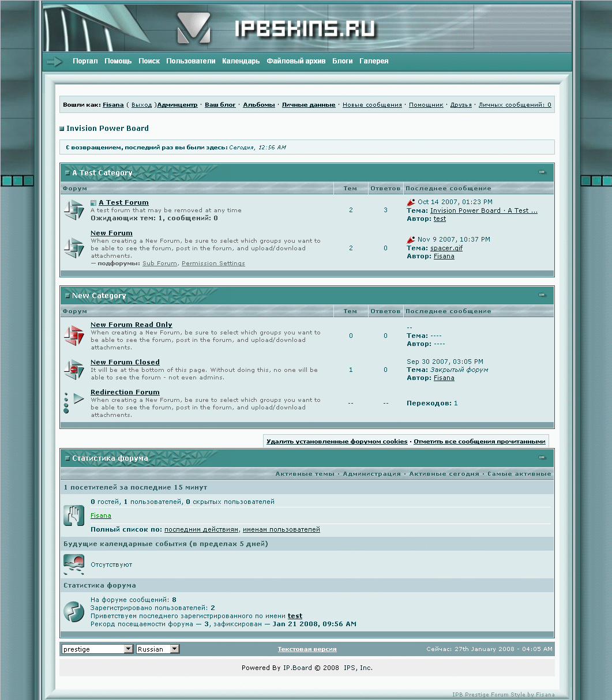Open the Sub Forum subforum link
Screen dimensions: 612x700
pos(160,264)
